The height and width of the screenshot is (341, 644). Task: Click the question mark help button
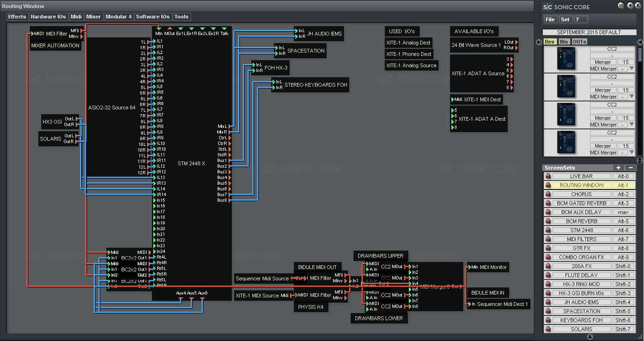(x=581, y=19)
